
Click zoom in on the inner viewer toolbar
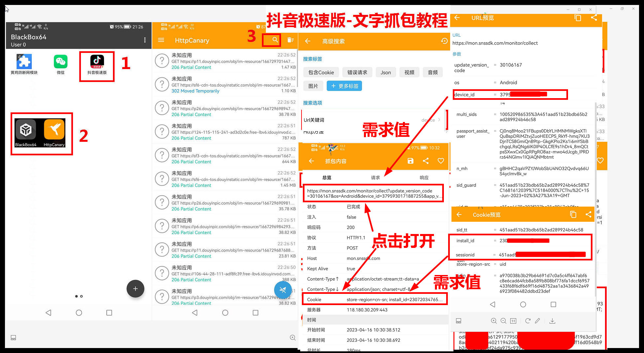click(494, 321)
